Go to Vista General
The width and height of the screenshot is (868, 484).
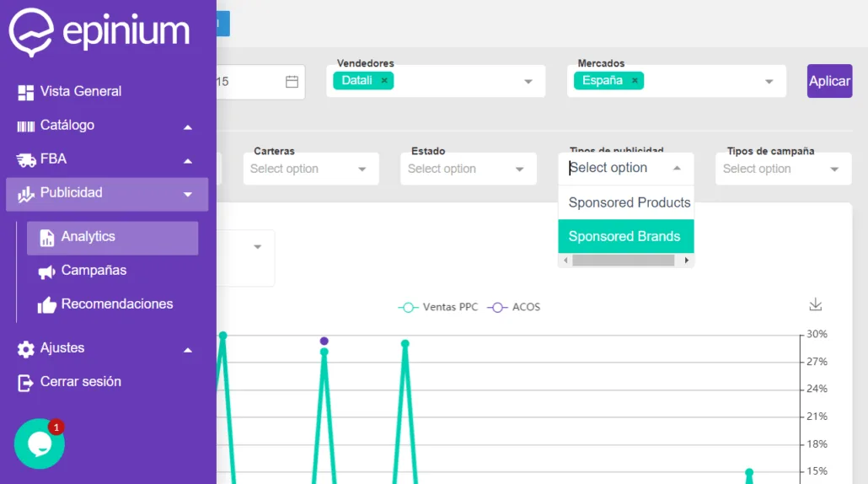[x=81, y=91]
